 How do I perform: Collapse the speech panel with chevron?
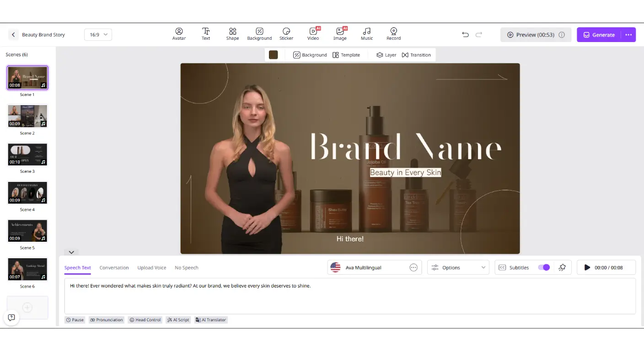pyautogui.click(x=71, y=252)
